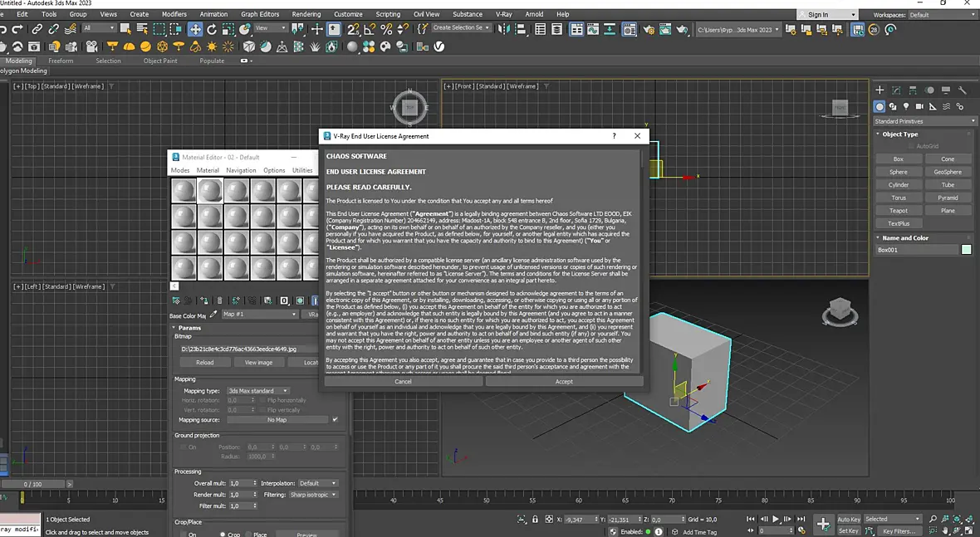This screenshot has height=537, width=980.
Task: Click the Mirror tool icon
Action: click(x=504, y=29)
